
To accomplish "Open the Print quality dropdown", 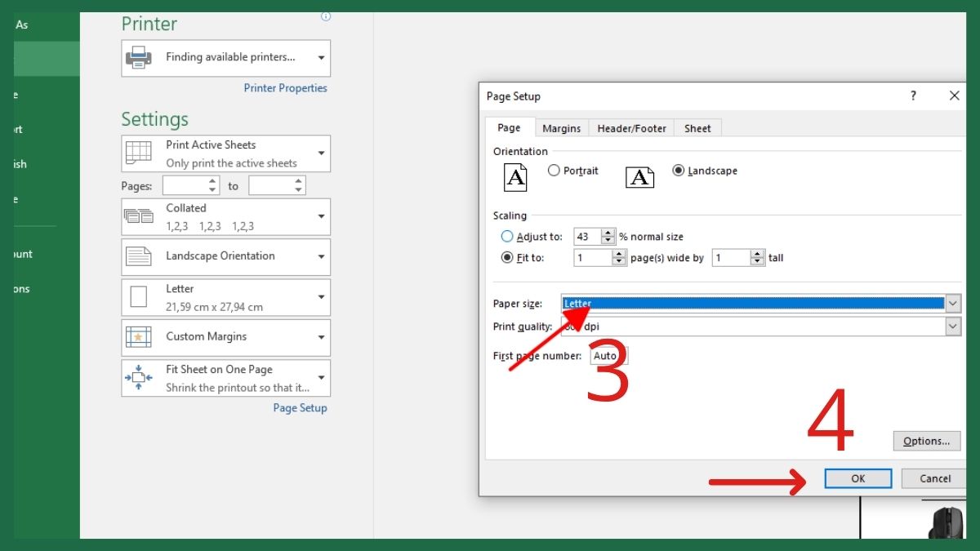I will tap(952, 326).
